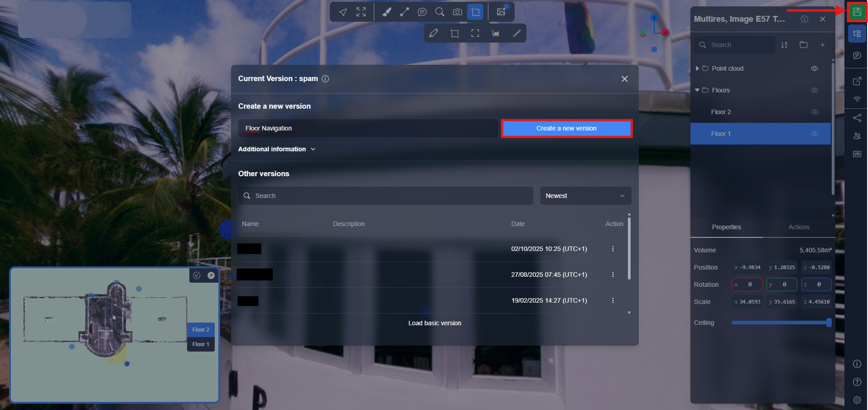Expand the Point cloud folder
This screenshot has height=410, width=868.
point(697,68)
